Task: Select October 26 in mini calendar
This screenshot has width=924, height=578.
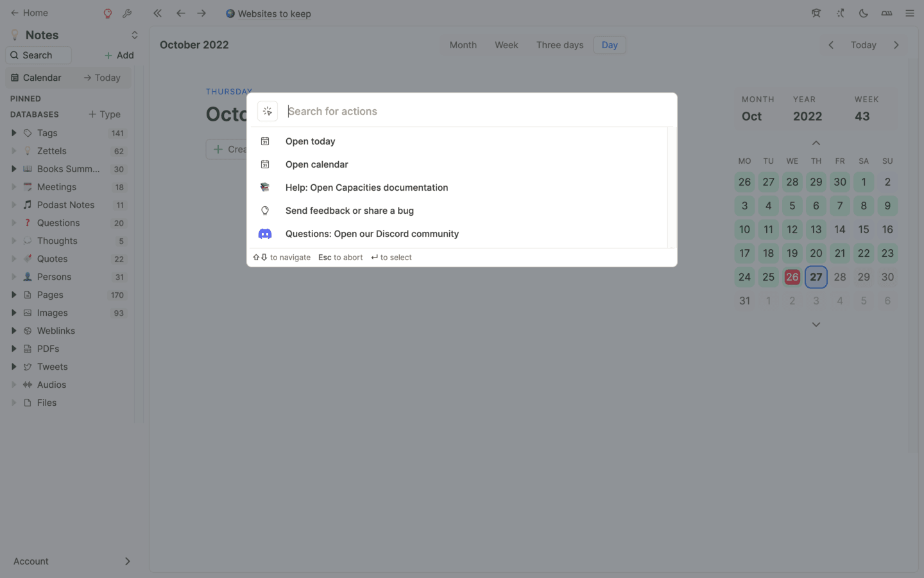Action: (792, 277)
